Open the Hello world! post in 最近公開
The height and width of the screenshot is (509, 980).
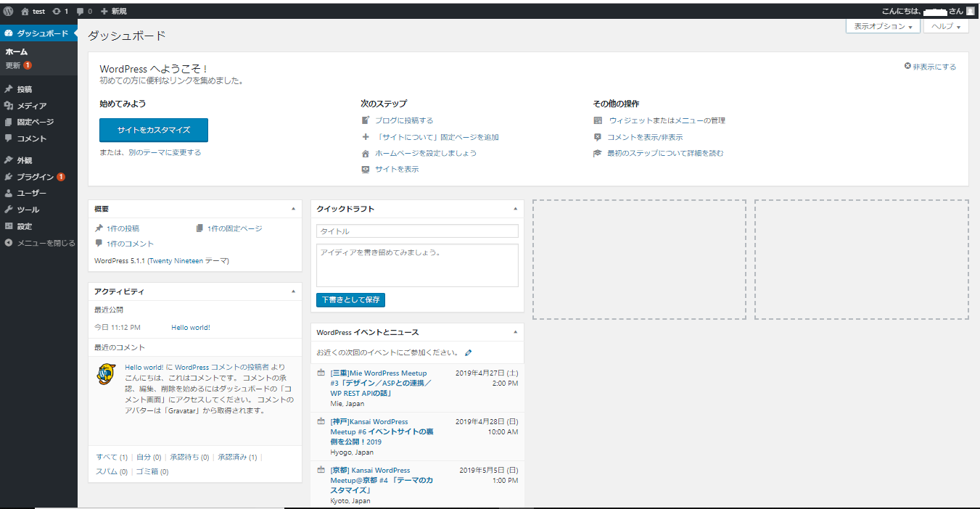(191, 328)
